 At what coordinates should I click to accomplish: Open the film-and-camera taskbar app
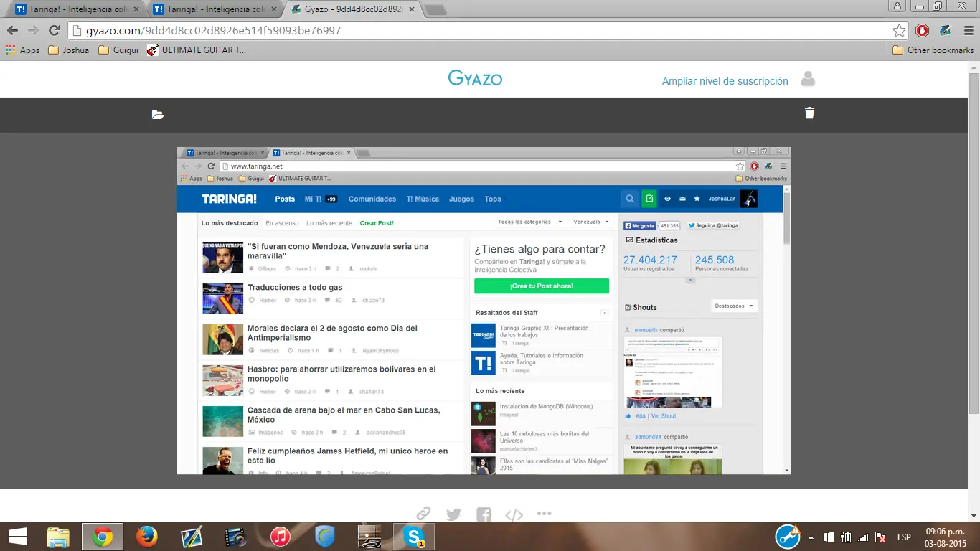click(235, 537)
